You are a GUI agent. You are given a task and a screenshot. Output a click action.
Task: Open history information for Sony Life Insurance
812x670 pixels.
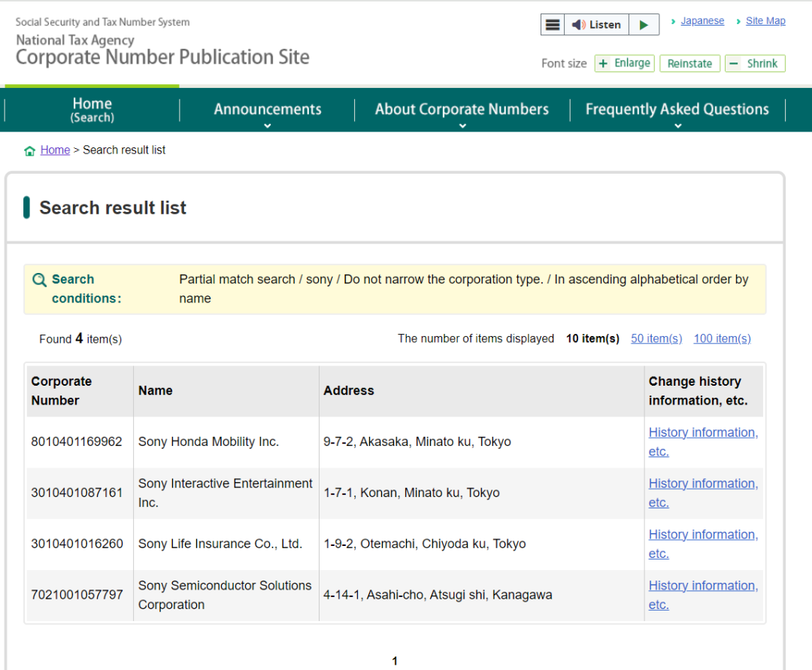703,544
